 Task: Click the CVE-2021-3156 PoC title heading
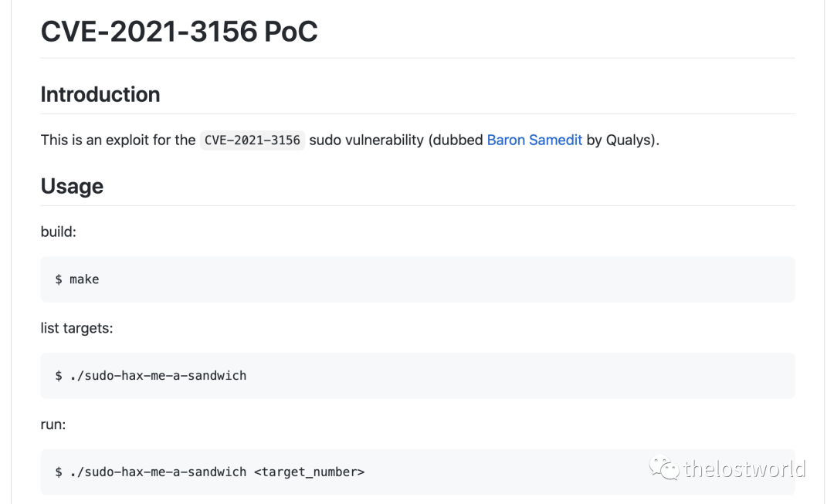(178, 32)
